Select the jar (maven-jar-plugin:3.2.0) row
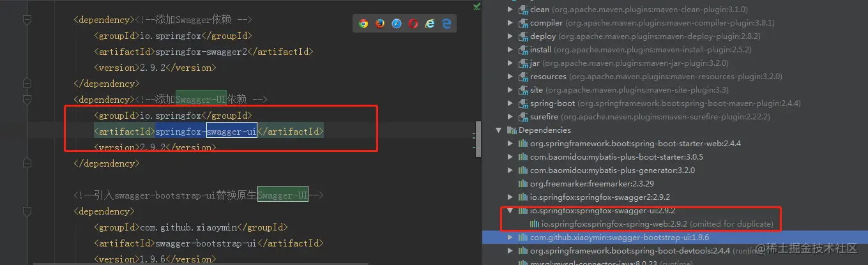The width and height of the screenshot is (868, 265). tap(629, 63)
